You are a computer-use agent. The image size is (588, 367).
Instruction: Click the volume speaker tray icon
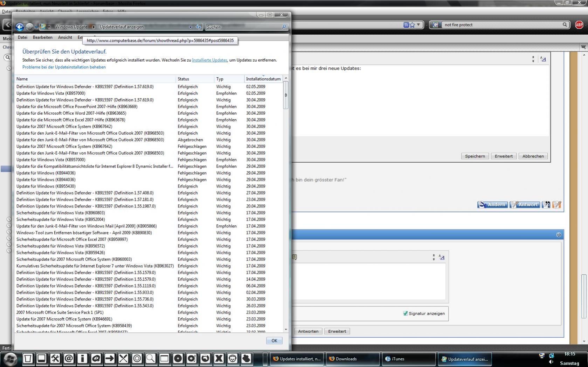pos(551,362)
